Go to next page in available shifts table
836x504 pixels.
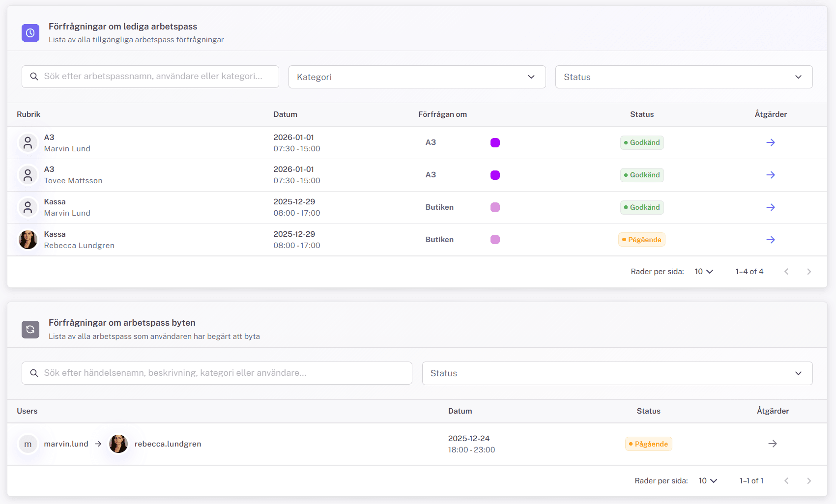(x=808, y=272)
